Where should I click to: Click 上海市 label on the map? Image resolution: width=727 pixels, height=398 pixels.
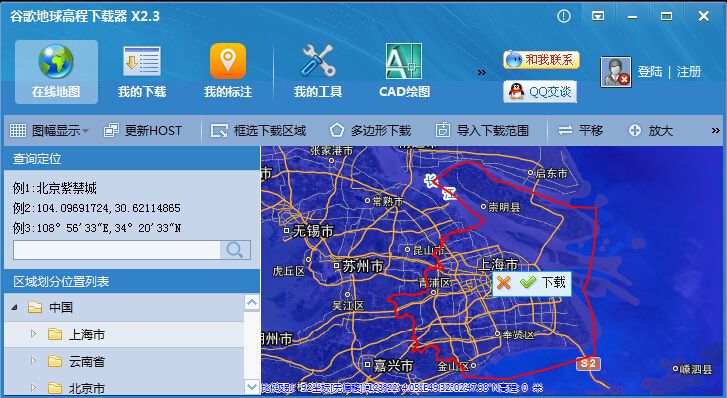click(x=498, y=264)
